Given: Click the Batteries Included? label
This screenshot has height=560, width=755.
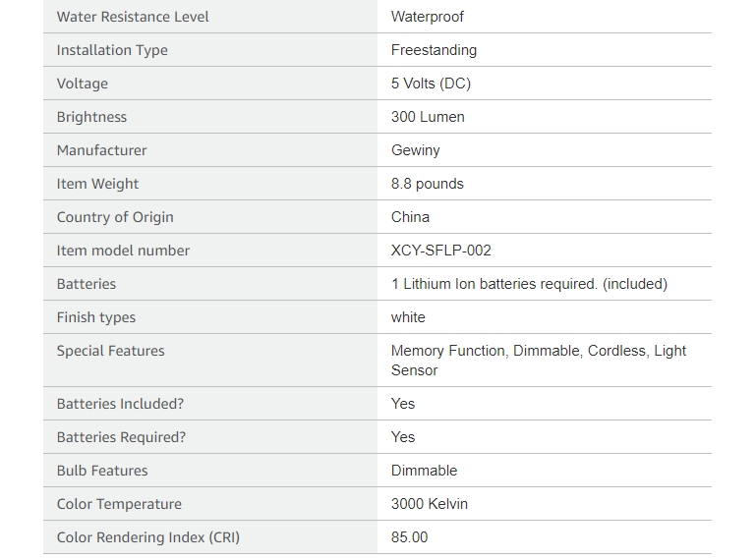Looking at the screenshot, I should point(120,404).
